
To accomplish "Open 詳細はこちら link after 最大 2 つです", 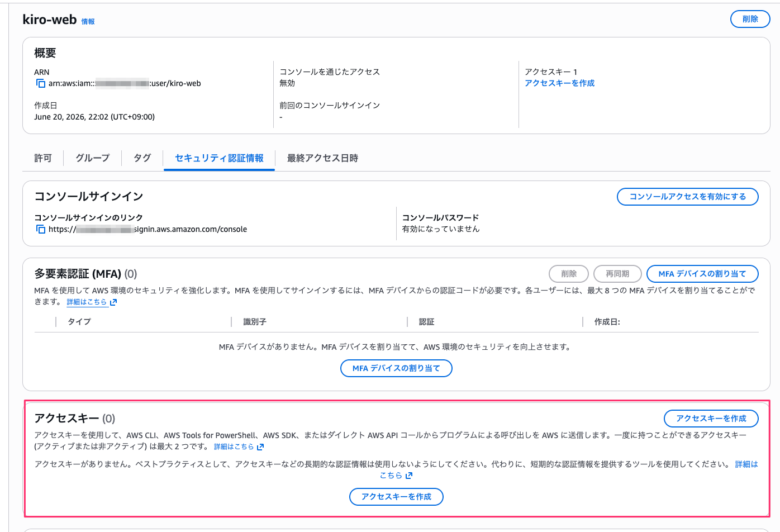I will click(x=234, y=446).
